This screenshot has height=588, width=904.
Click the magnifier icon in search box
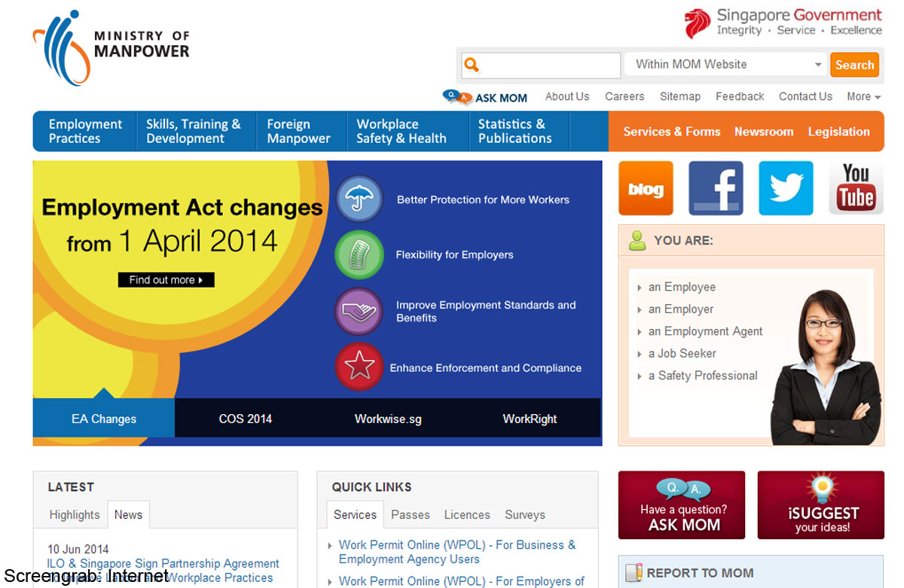tap(472, 65)
